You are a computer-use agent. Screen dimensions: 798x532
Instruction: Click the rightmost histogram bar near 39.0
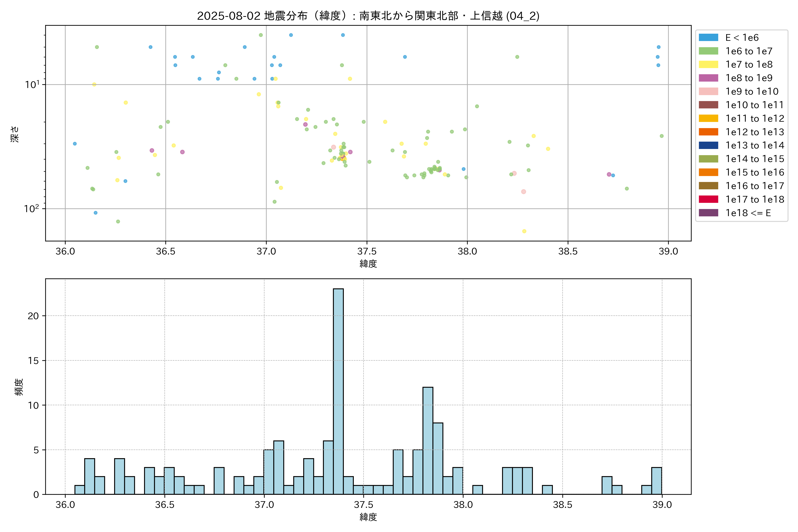657,481
